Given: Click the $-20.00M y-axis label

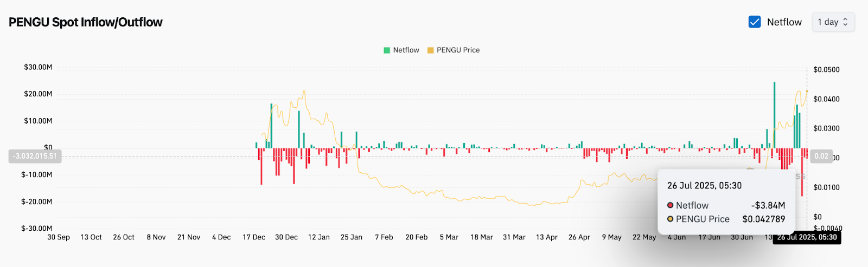Looking at the screenshot, I should (37, 201).
